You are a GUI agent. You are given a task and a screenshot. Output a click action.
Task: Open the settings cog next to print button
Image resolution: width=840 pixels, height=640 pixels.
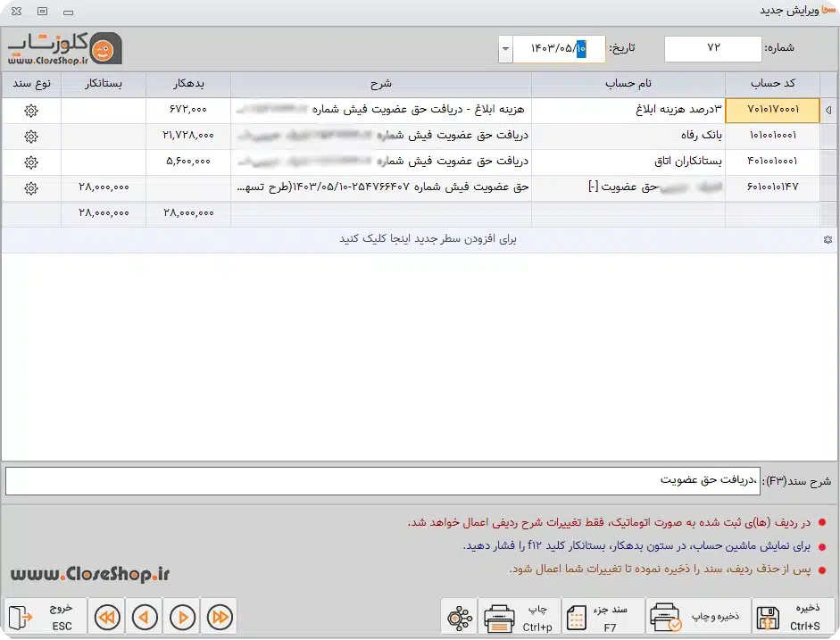pos(459,617)
